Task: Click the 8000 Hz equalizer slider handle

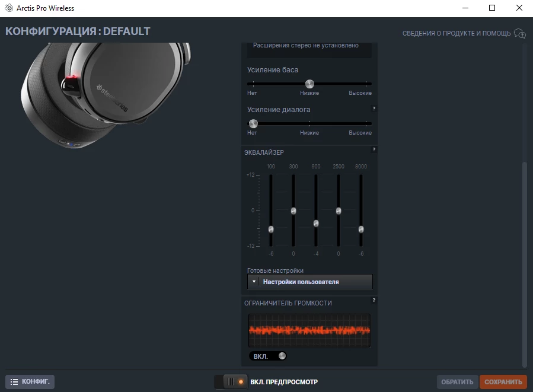Action: [361, 230]
